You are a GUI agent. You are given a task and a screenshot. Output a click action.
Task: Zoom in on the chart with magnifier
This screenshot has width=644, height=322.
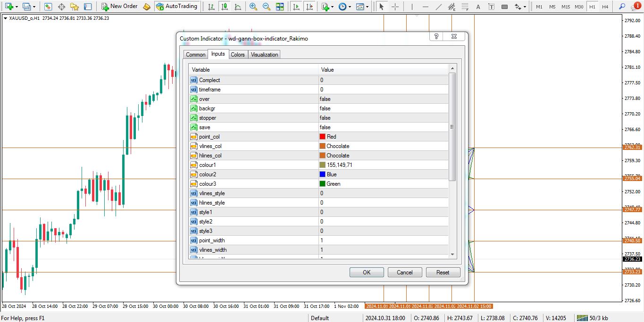coord(253,7)
